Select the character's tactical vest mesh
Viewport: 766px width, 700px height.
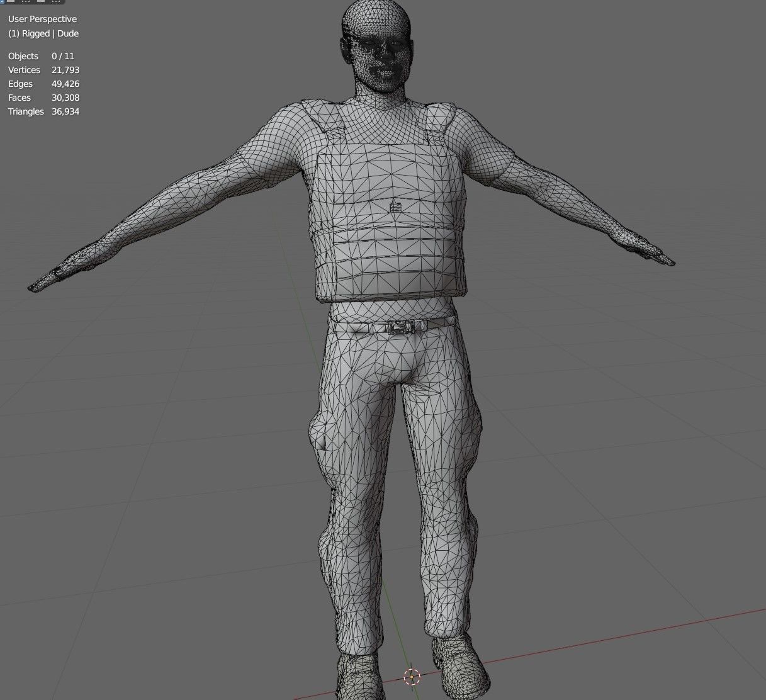point(387,214)
